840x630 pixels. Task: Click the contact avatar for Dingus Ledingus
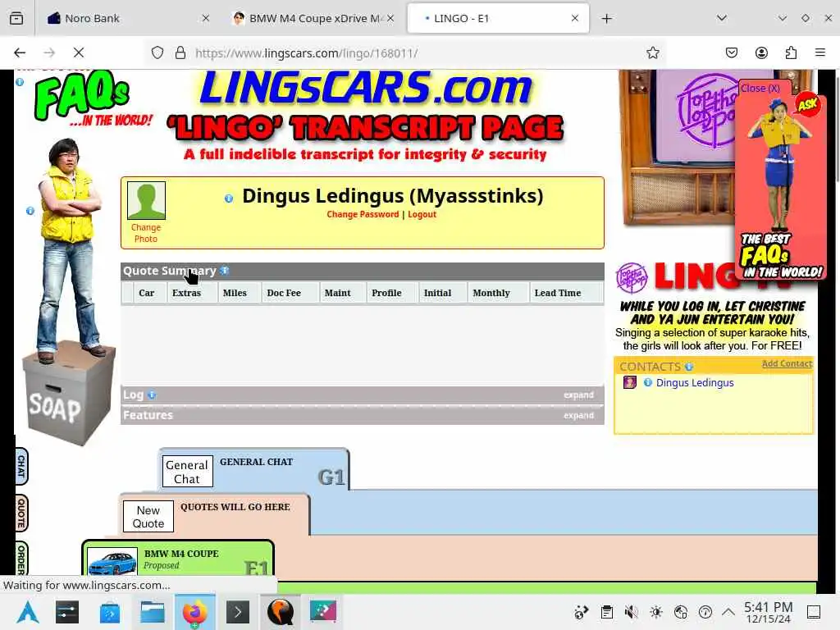coord(630,382)
